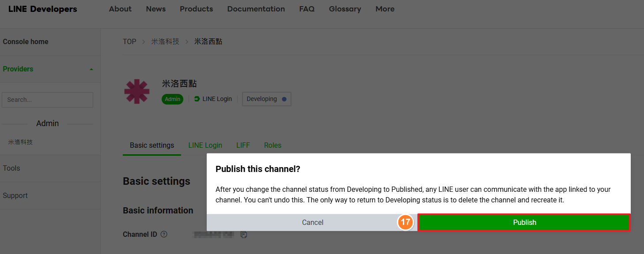Switch to the LIFF tab
The image size is (644, 254).
[x=243, y=145]
